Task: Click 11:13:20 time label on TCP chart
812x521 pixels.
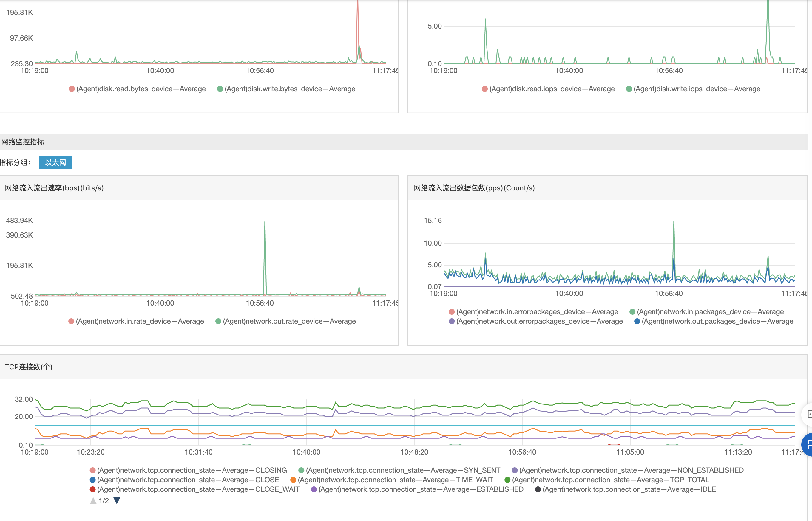Action: pos(738,452)
